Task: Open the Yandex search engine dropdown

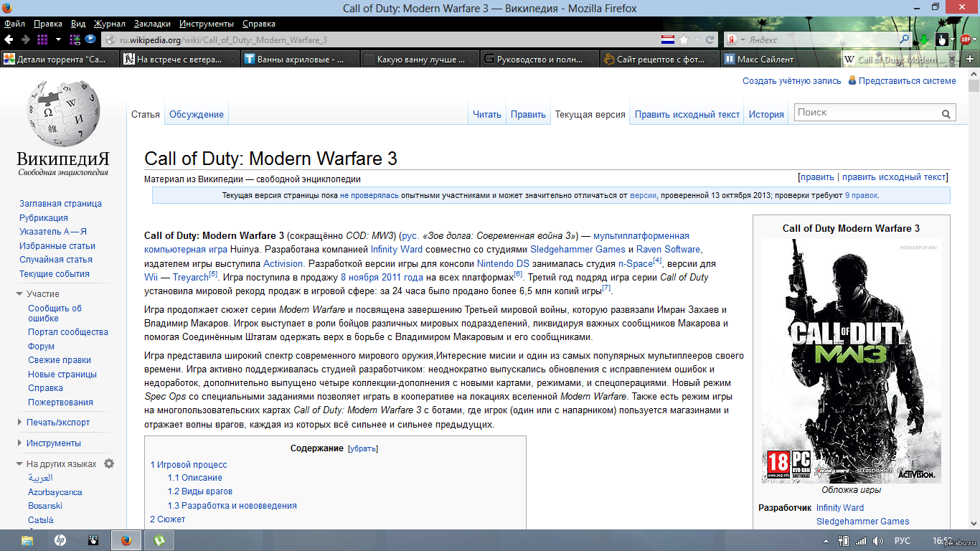Action: [737, 39]
